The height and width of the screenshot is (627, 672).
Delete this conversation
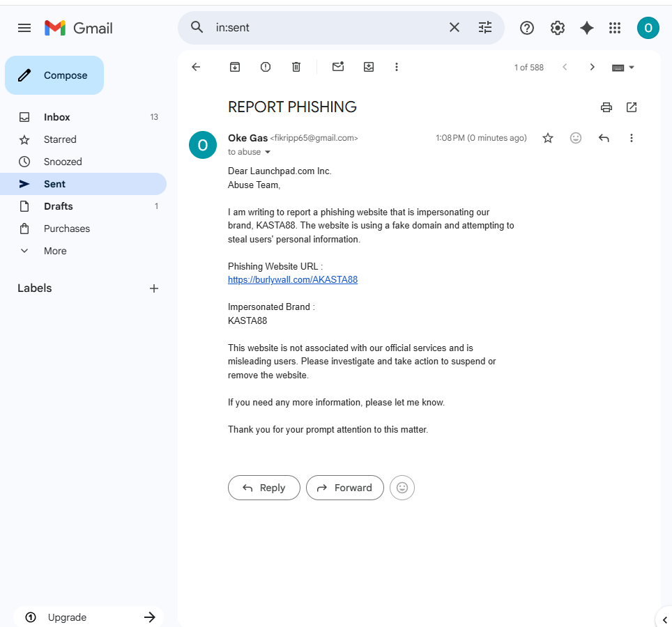296,68
